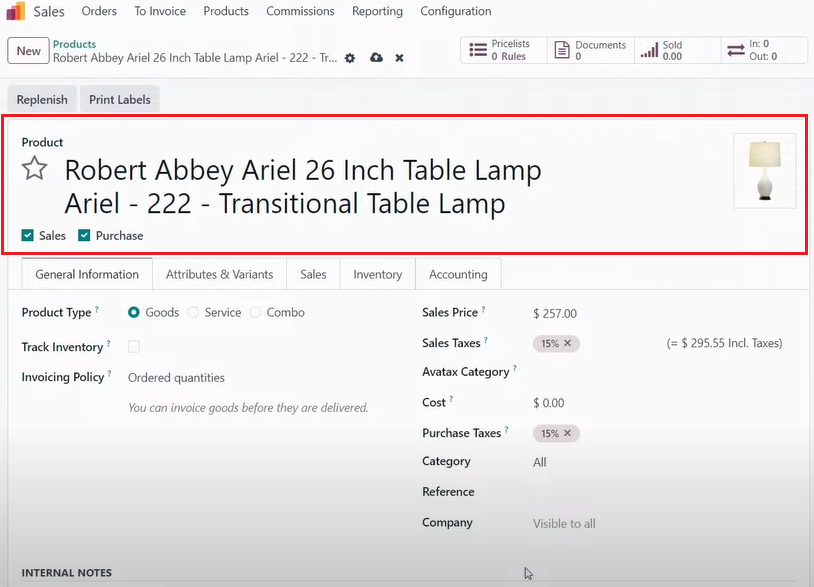Open the Documents smart button
Image resolution: width=814 pixels, height=587 pixels.
pyautogui.click(x=591, y=50)
